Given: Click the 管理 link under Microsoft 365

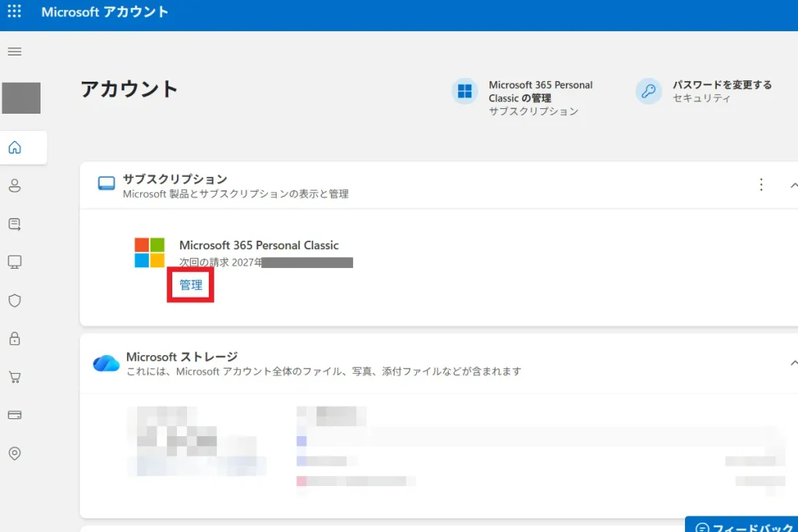Looking at the screenshot, I should point(191,285).
